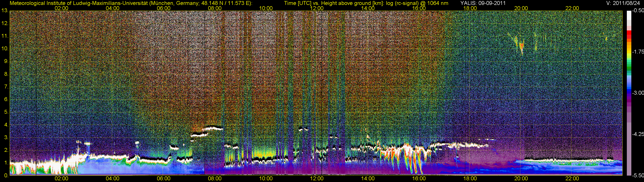Click the 06:00 label on the lower time axis

click(x=164, y=179)
